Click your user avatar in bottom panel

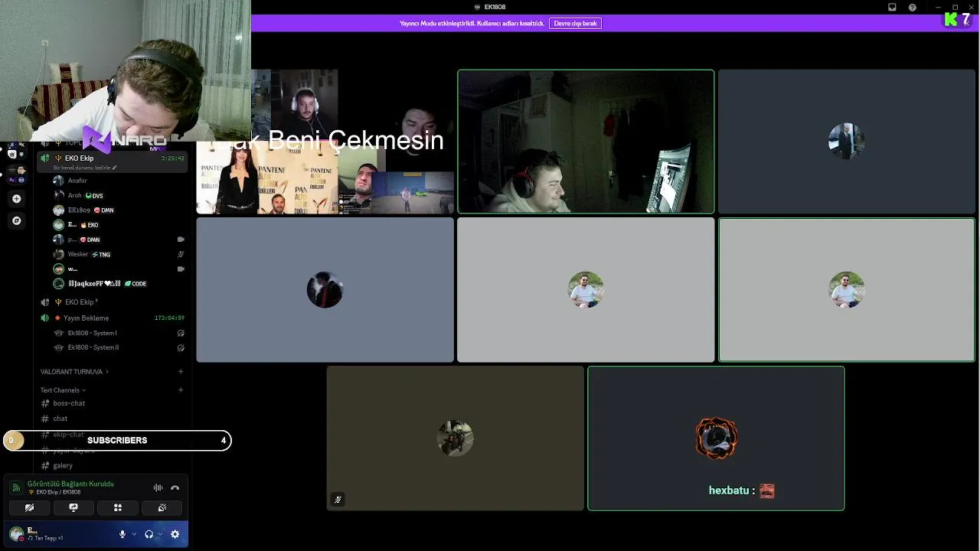point(16,533)
